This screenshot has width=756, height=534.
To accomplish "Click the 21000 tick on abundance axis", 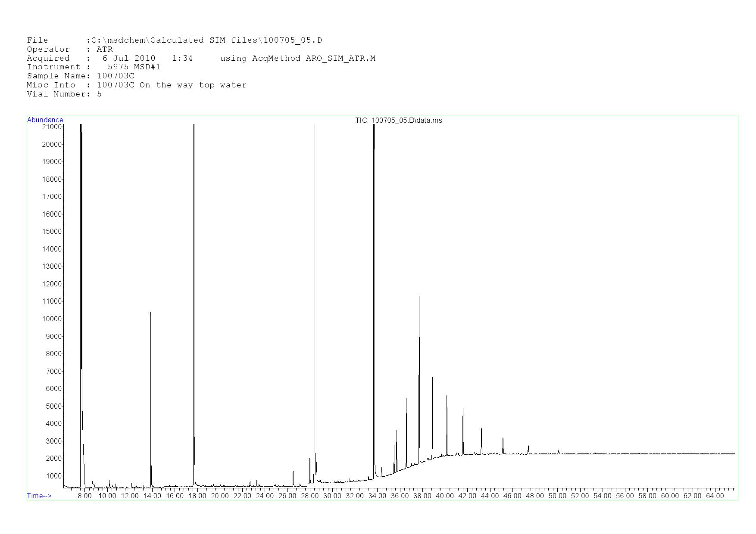I will [x=52, y=127].
